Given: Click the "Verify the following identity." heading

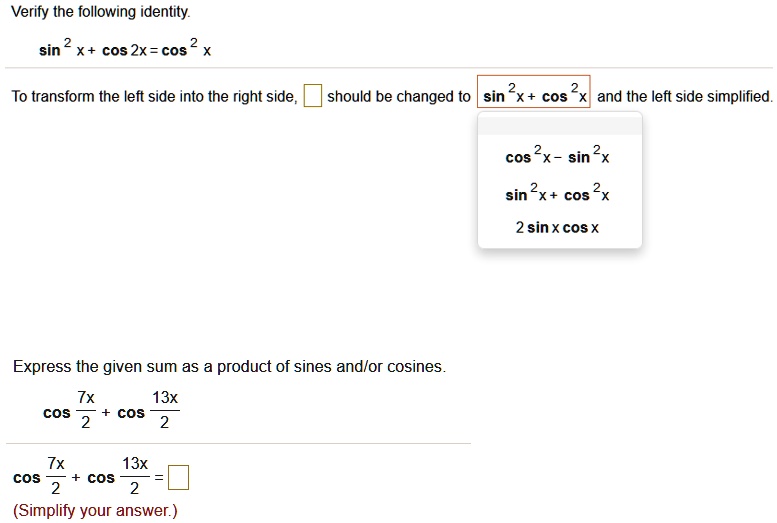Looking at the screenshot, I should [101, 12].
